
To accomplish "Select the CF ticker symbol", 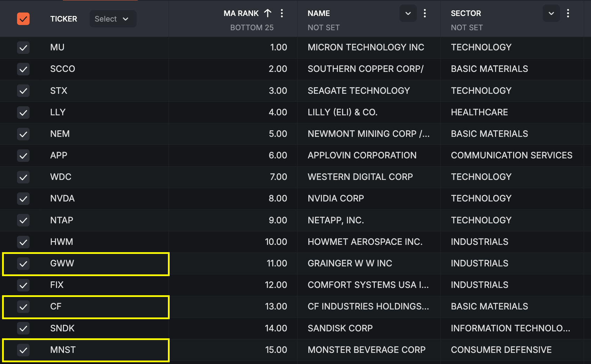I will pos(56,306).
